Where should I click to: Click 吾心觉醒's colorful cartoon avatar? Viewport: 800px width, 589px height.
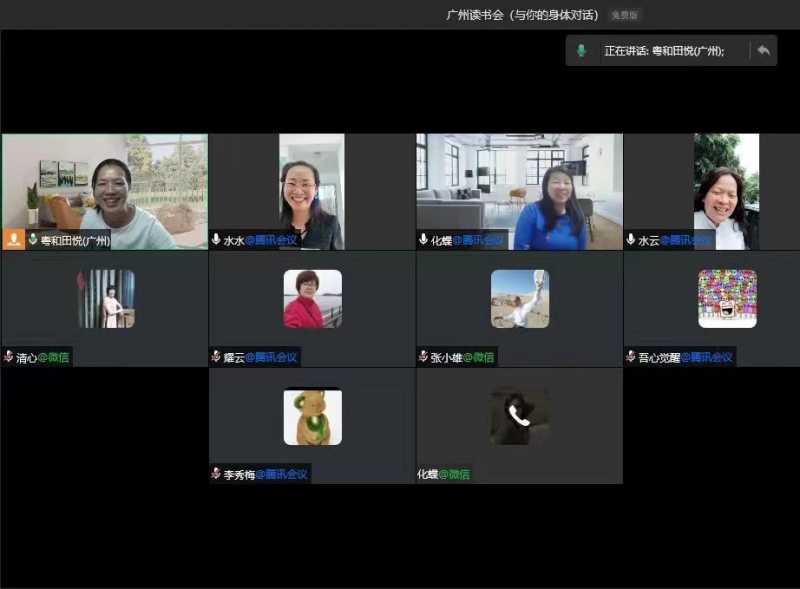[727, 299]
